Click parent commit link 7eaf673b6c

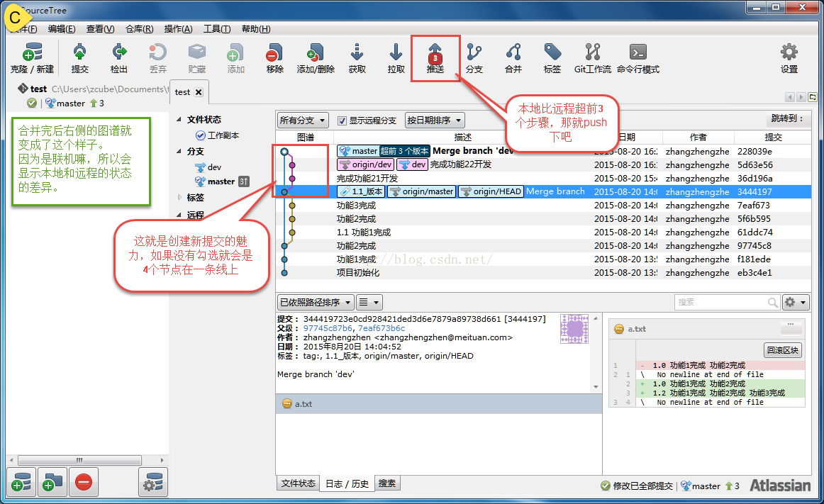click(x=382, y=328)
